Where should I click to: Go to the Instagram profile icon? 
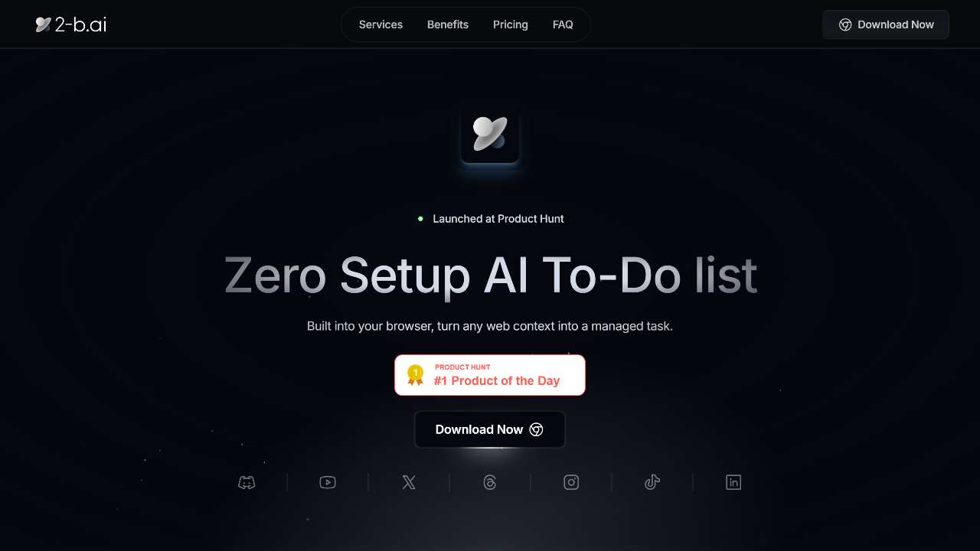pyautogui.click(x=571, y=482)
